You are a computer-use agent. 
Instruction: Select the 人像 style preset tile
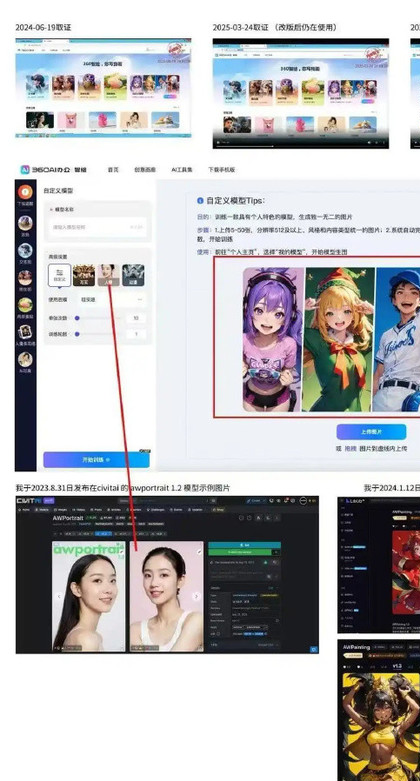coord(109,275)
